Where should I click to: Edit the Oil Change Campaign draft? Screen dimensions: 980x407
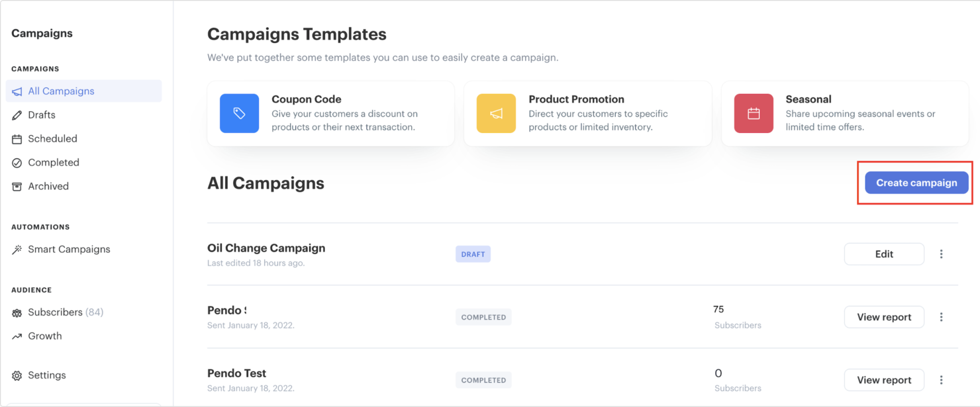[883, 254]
